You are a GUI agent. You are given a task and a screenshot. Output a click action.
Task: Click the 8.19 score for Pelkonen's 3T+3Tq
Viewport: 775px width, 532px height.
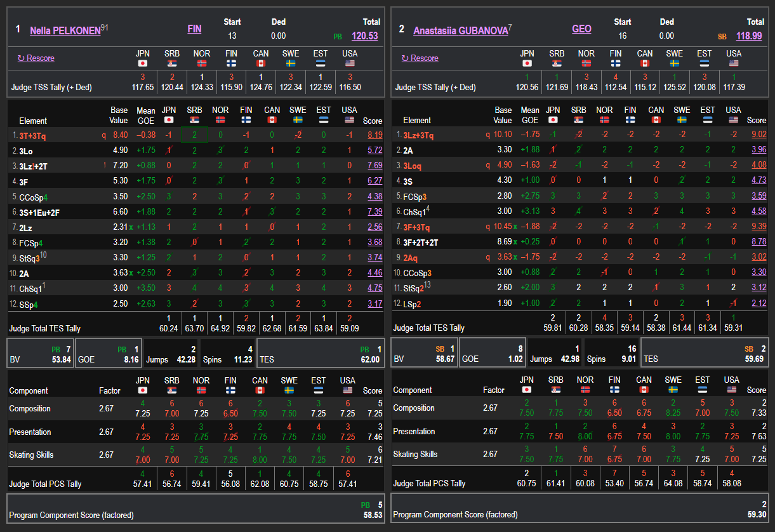point(374,135)
